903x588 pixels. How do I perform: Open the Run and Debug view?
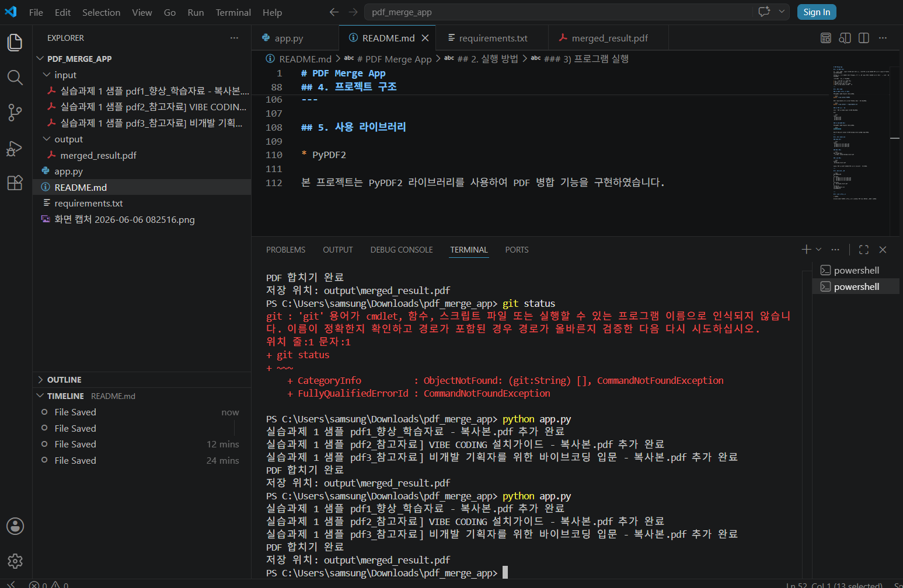click(x=15, y=148)
